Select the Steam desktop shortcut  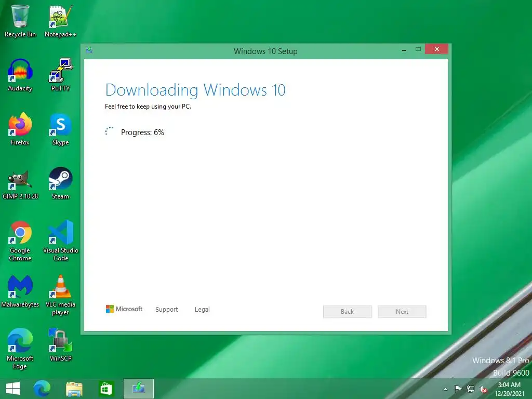point(60,183)
